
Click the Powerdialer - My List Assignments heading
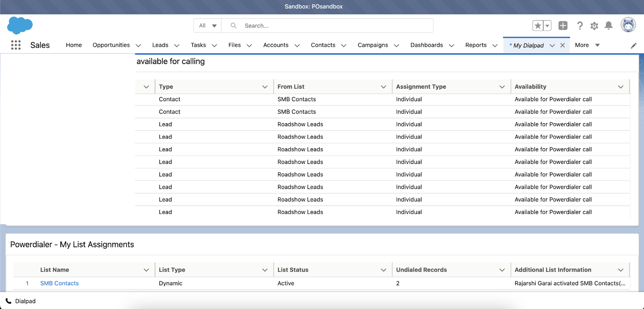tap(72, 245)
